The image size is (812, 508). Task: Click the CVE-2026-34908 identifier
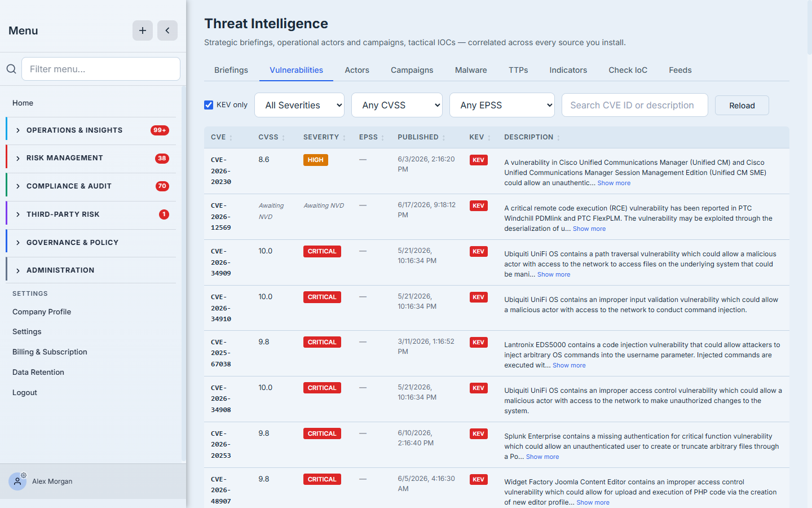(221, 398)
